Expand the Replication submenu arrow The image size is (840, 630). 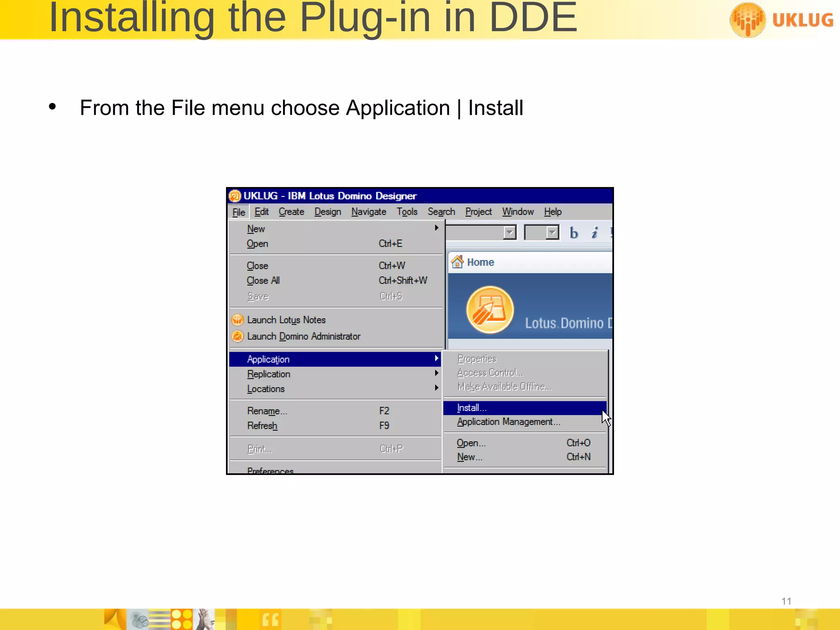pyautogui.click(x=436, y=373)
